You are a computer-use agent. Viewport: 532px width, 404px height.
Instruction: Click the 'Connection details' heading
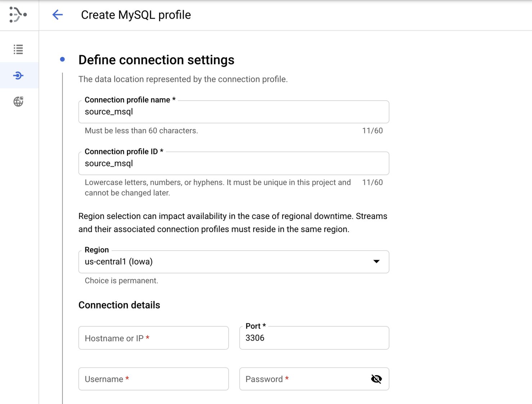point(119,305)
